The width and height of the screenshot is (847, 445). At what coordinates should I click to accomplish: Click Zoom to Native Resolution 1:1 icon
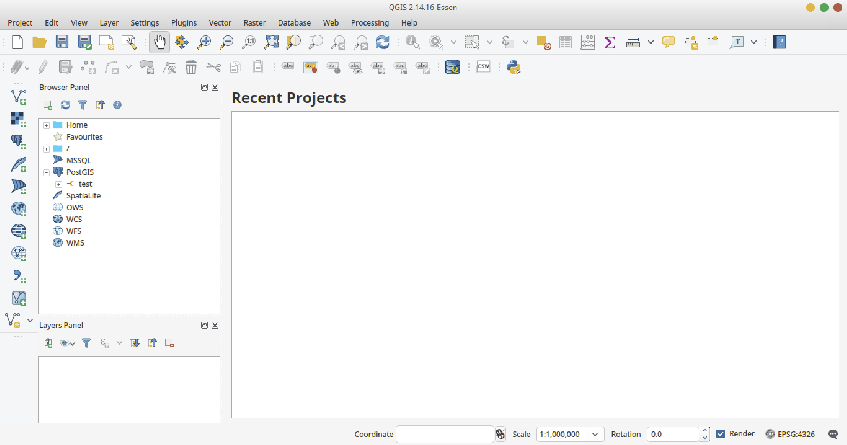[249, 42]
